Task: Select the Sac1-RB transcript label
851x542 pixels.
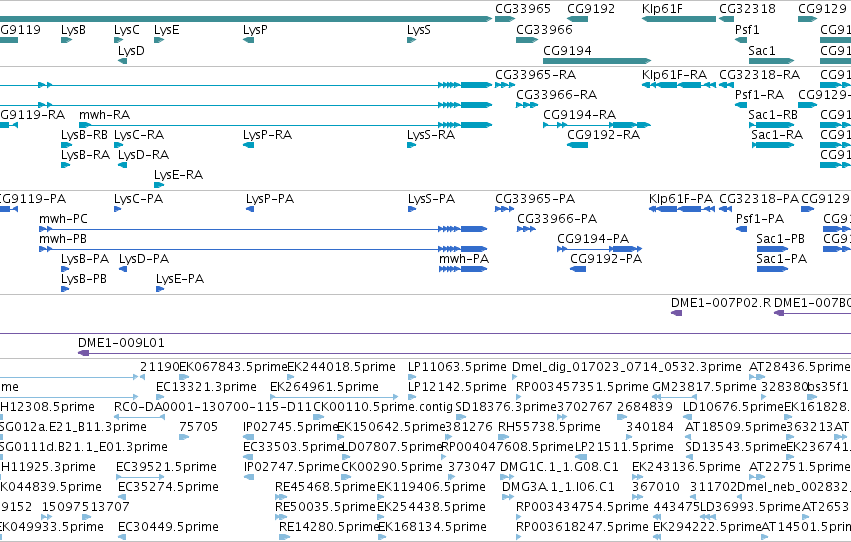Action: tap(773, 115)
